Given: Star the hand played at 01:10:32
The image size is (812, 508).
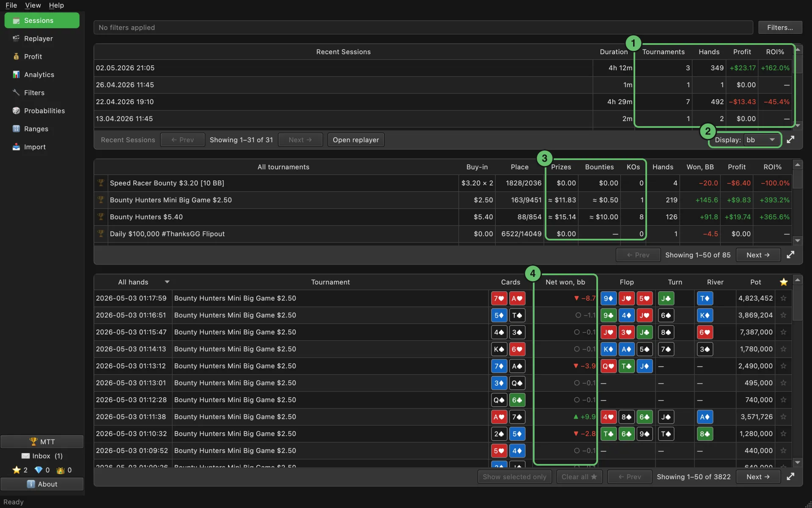Looking at the screenshot, I should [783, 433].
